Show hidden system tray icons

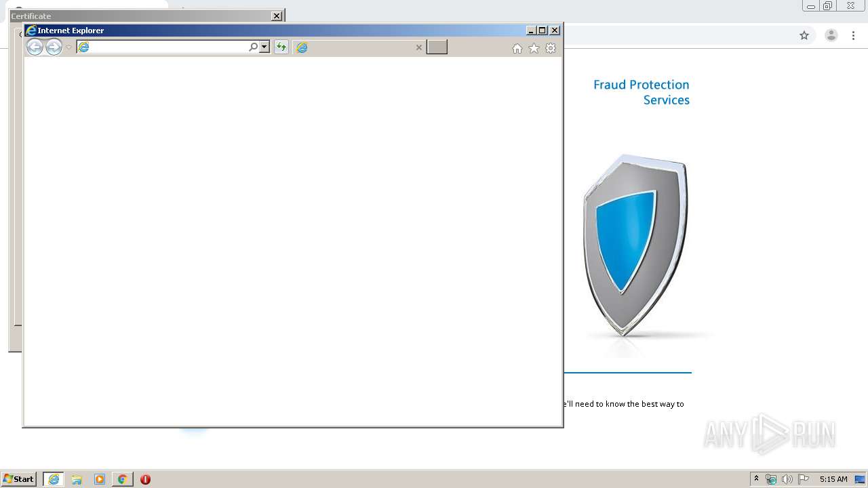(756, 479)
